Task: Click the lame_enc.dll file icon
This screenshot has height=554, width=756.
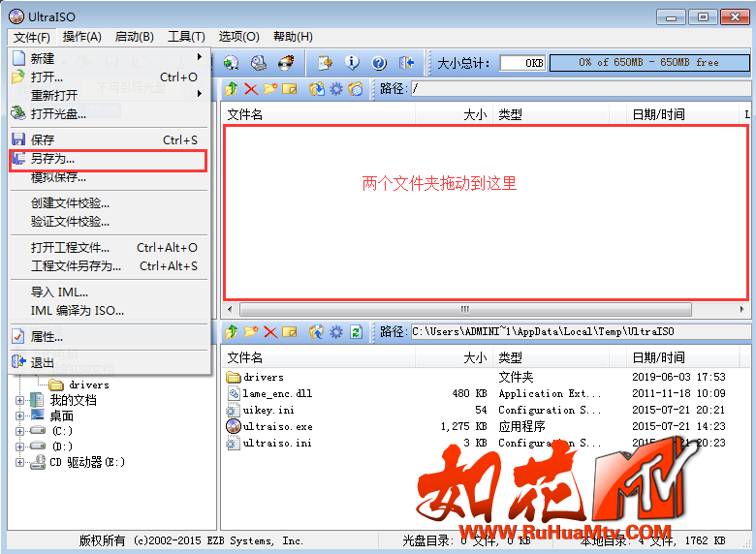Action: pos(234,393)
